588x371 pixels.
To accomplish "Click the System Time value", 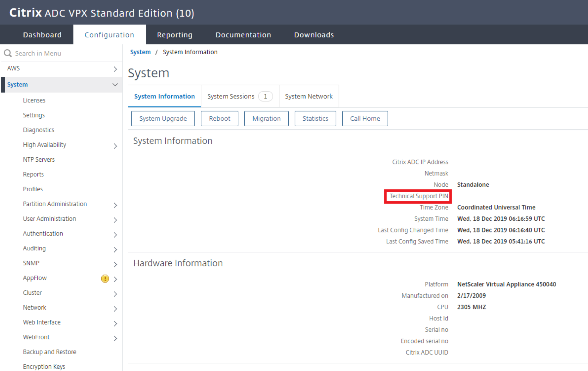I will 501,218.
